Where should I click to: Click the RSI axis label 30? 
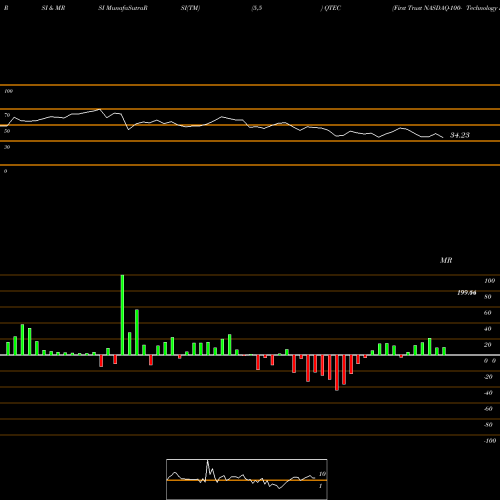(7, 147)
